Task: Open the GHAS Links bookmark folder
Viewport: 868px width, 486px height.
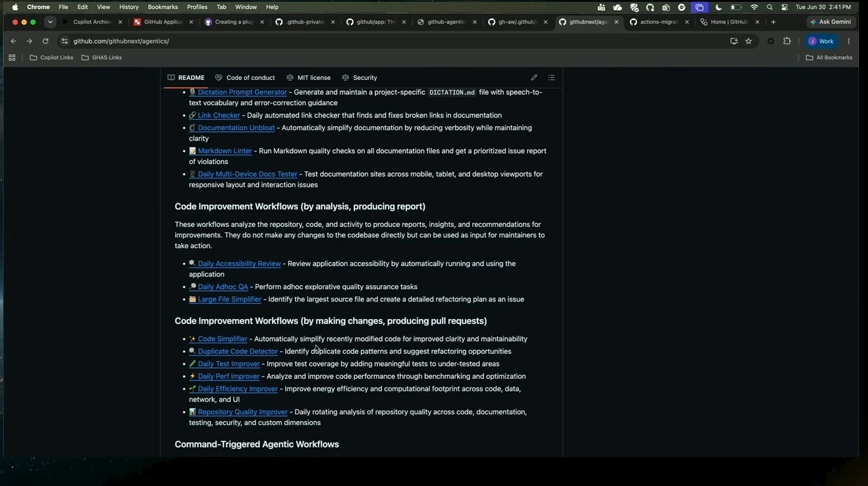Action: pyautogui.click(x=102, y=58)
